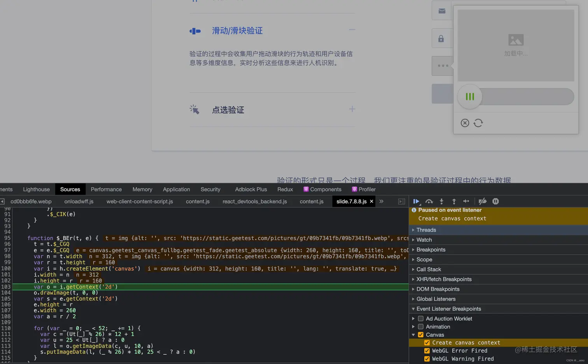The image size is (588, 364).
Task: Open the Performance panel
Action: (106, 189)
